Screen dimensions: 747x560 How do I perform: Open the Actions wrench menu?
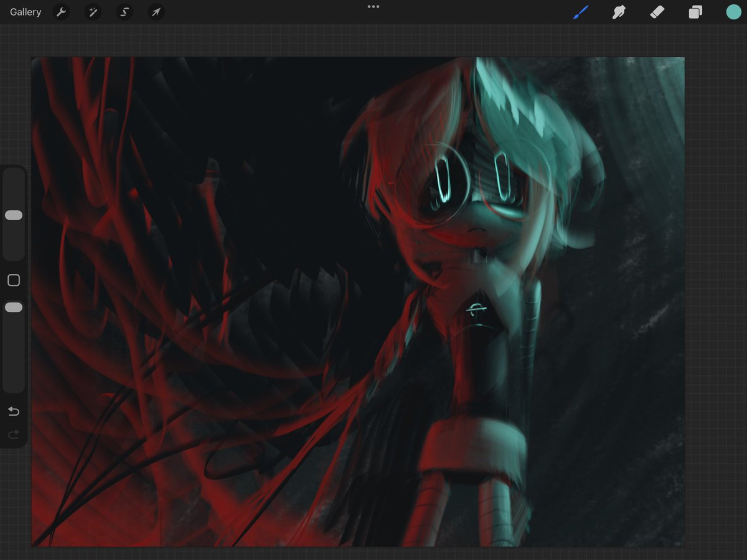coord(61,12)
